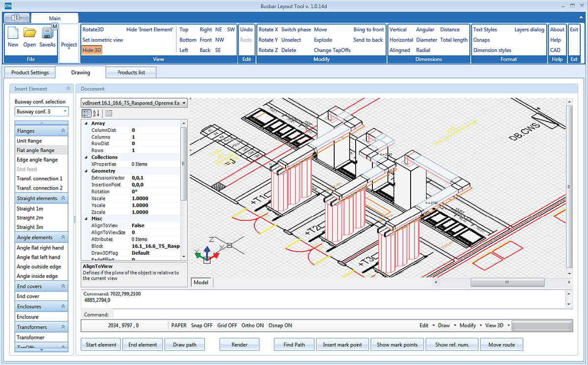This screenshot has height=365, width=588.
Task: Click Rotate3D in the View group
Action: [x=93, y=29]
